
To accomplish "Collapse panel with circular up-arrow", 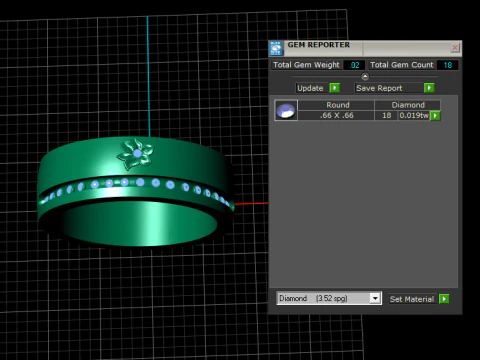I will coord(365,77).
